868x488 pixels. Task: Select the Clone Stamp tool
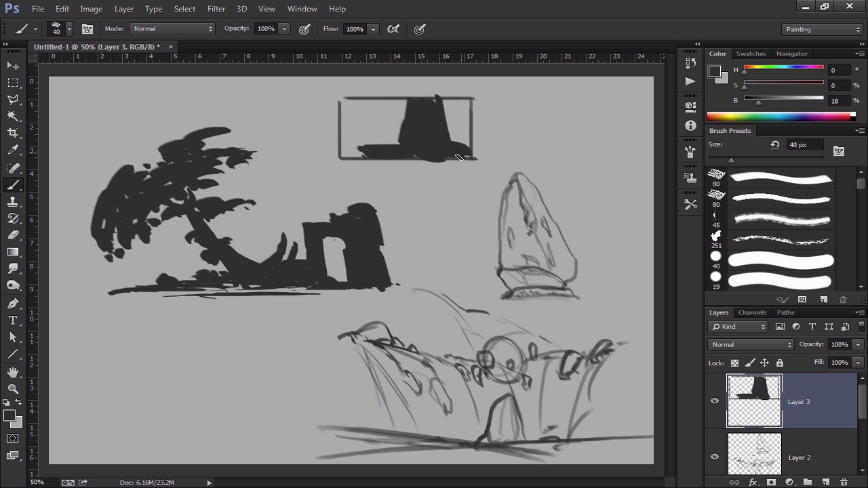[13, 202]
